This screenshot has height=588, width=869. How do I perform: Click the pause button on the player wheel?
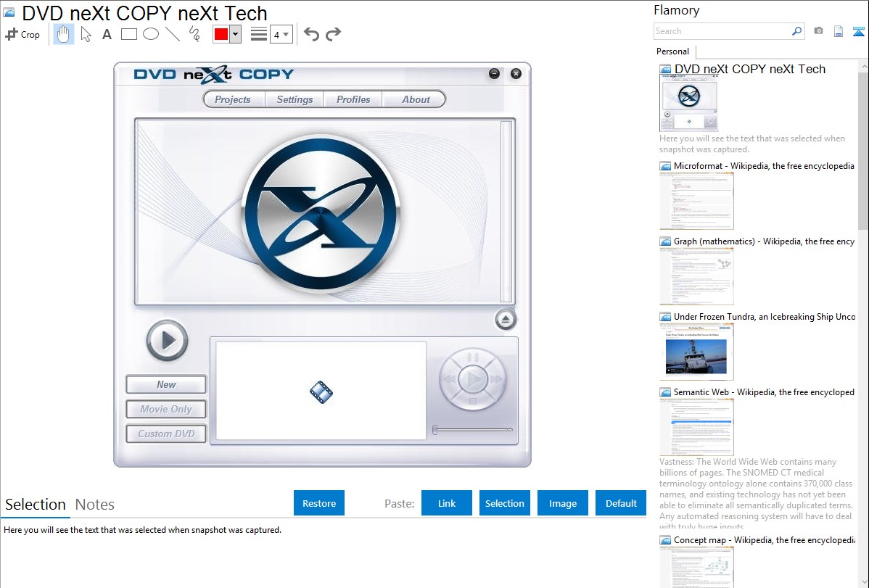(x=473, y=357)
